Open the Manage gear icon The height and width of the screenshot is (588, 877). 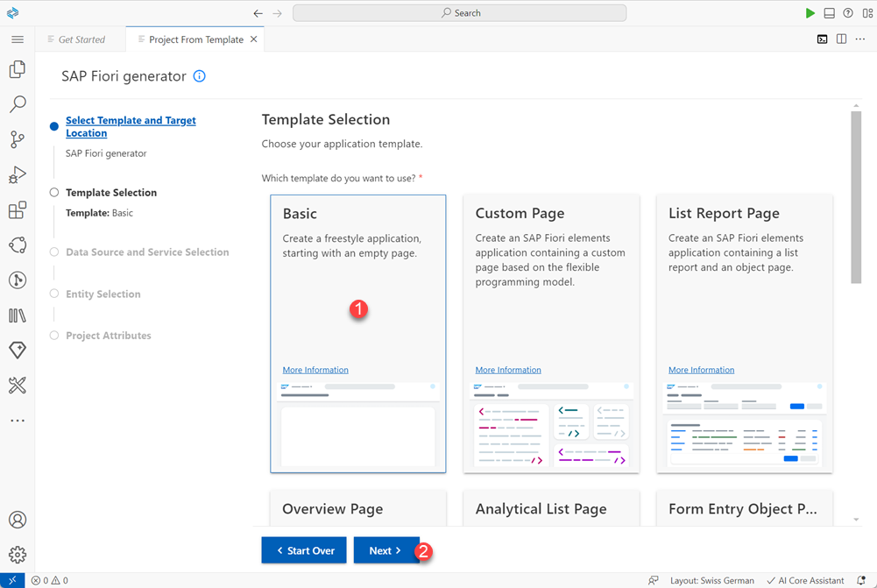(18, 555)
